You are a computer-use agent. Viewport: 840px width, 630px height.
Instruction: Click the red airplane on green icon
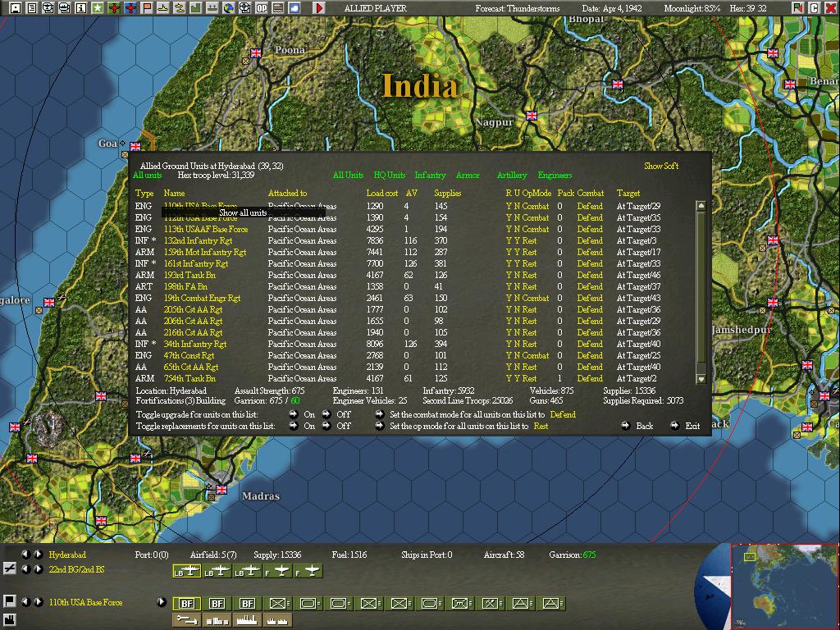[113, 7]
